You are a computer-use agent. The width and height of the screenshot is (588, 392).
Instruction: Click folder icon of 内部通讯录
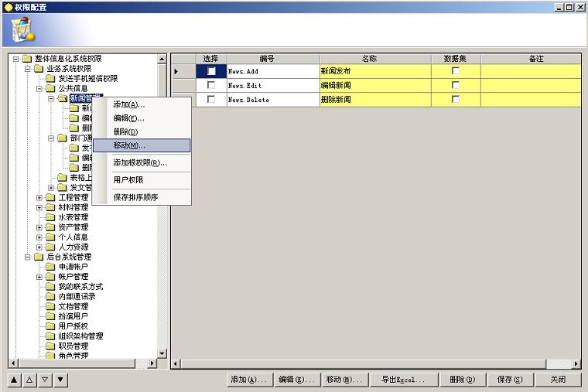click(50, 296)
